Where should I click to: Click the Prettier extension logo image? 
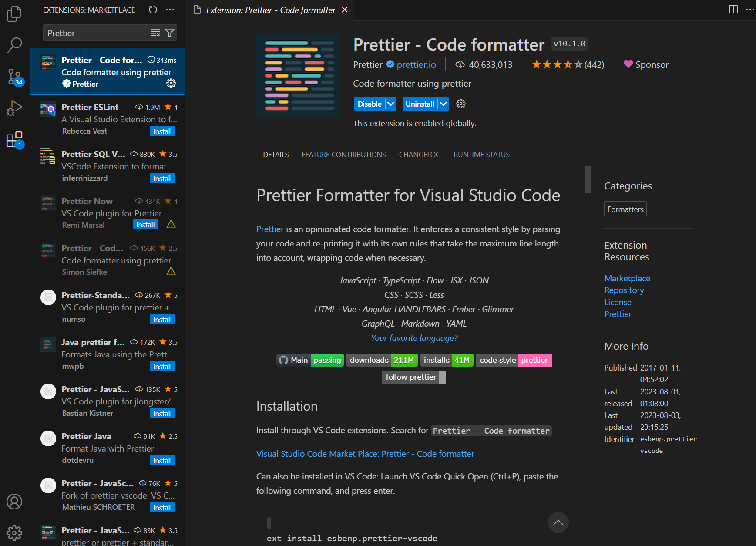pos(298,76)
